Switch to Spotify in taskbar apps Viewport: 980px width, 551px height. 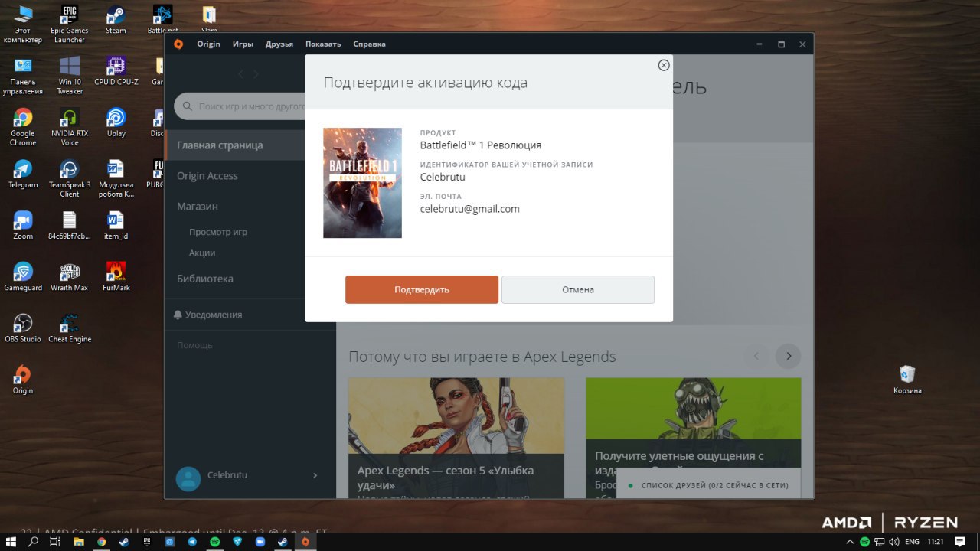click(214, 542)
